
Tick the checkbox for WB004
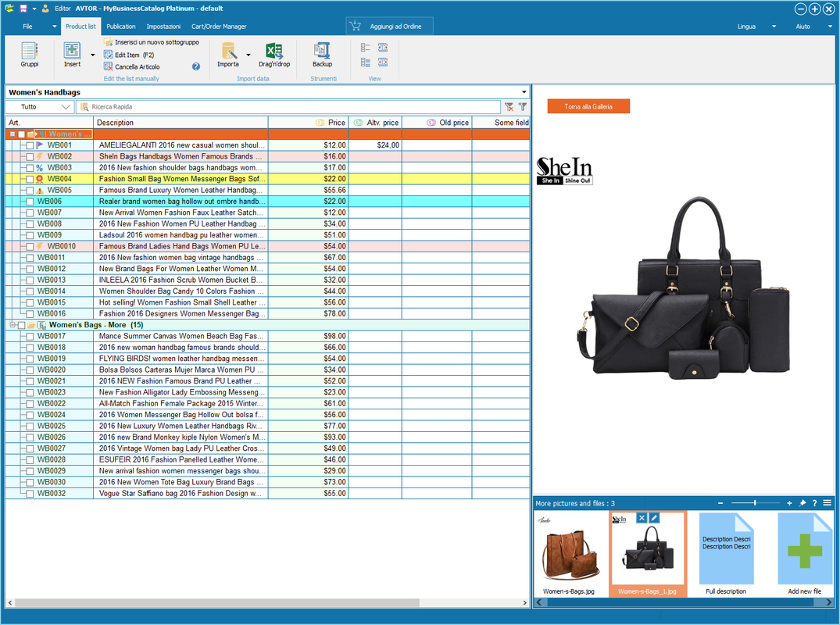click(x=30, y=179)
